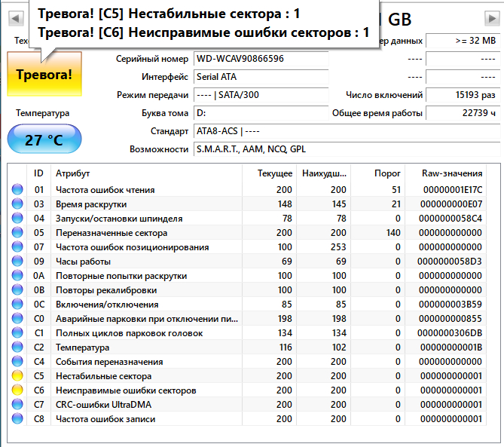Image resolution: width=504 pixels, height=447 pixels.
Task: Click the blue status icon for Переназначенные сектора
Action: (x=17, y=233)
